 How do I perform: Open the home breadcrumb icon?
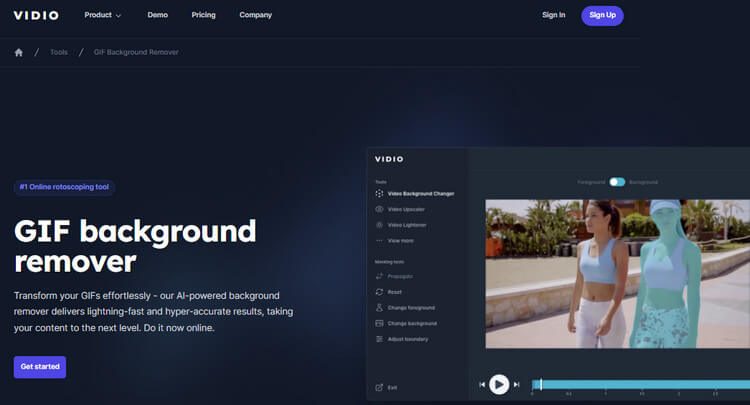coord(19,52)
